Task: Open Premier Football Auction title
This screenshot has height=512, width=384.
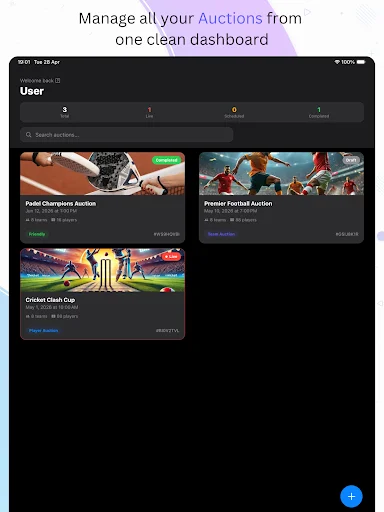Action: click(238, 203)
